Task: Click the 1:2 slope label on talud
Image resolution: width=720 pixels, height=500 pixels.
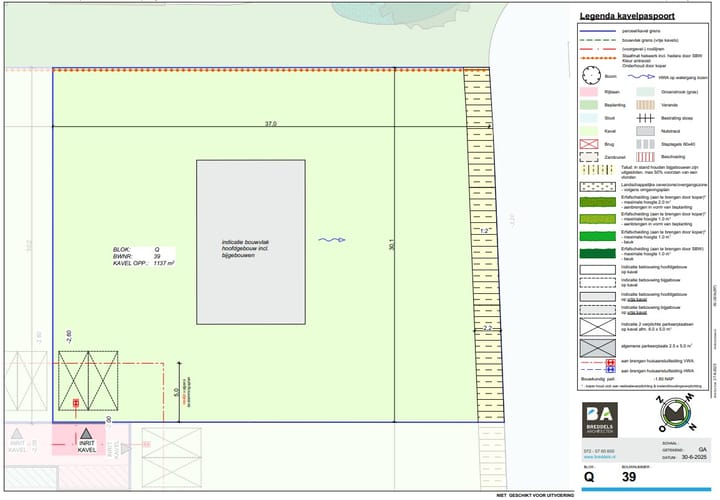Action: [x=484, y=231]
